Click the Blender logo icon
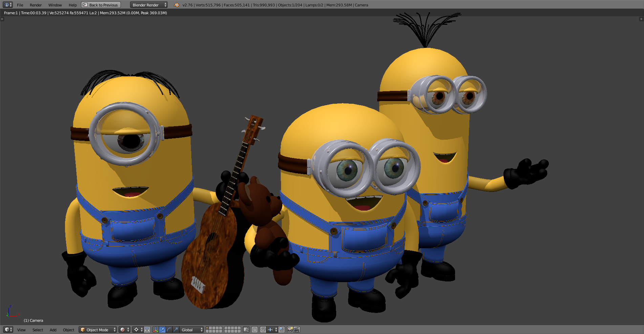The height and width of the screenshot is (334, 644). pyautogui.click(x=176, y=5)
